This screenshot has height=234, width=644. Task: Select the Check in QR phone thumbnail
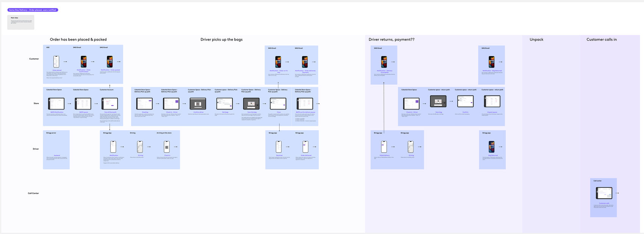coord(167,147)
